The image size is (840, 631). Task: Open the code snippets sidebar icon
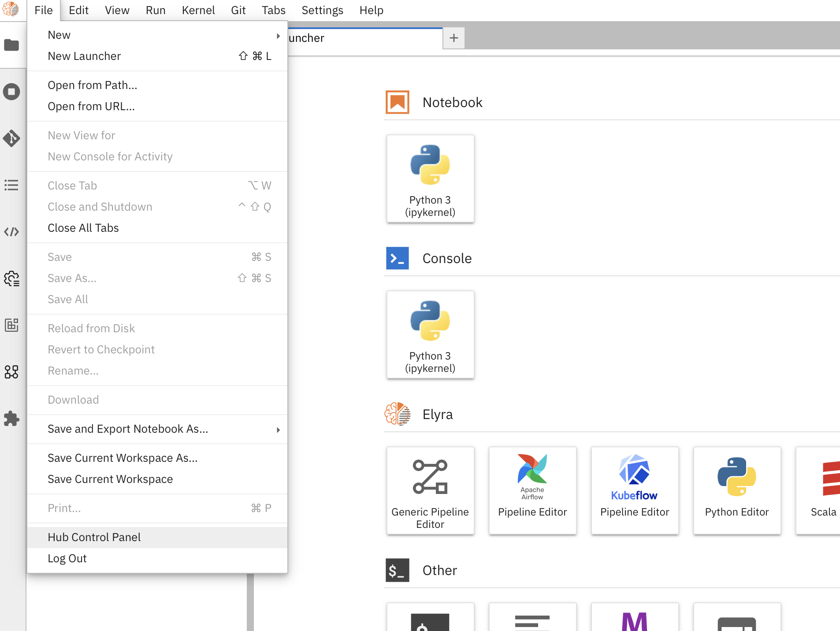(11, 232)
